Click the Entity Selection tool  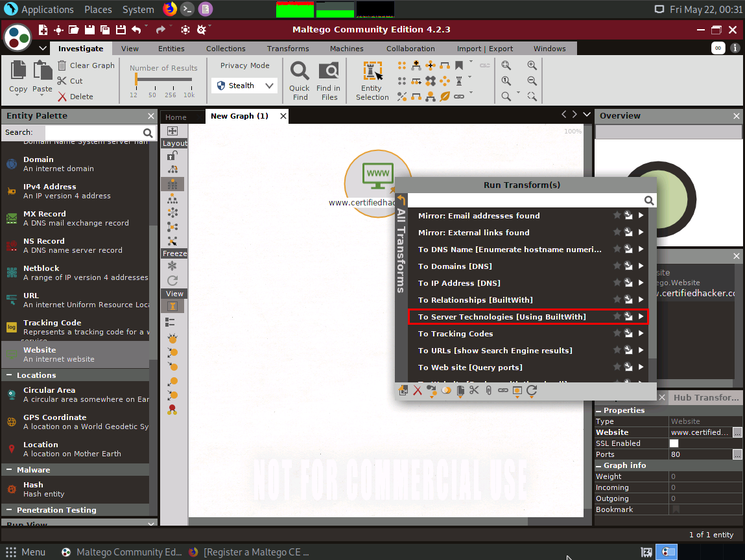coord(372,80)
